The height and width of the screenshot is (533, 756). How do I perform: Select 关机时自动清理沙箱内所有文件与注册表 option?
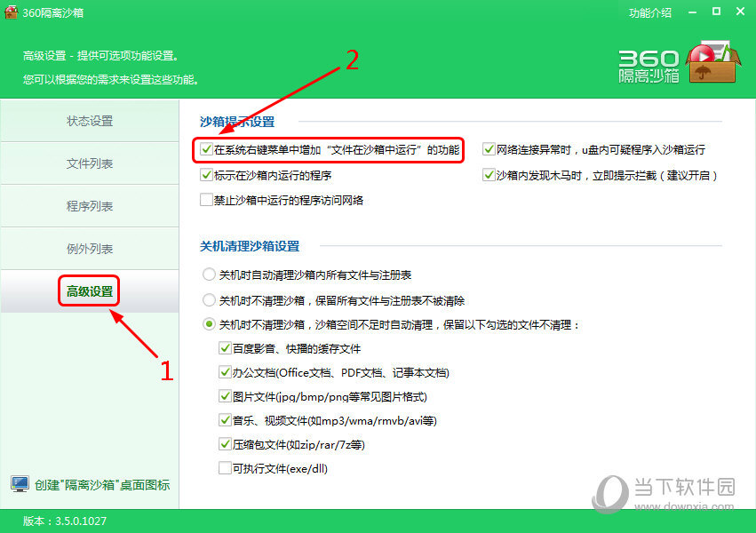tap(209, 274)
